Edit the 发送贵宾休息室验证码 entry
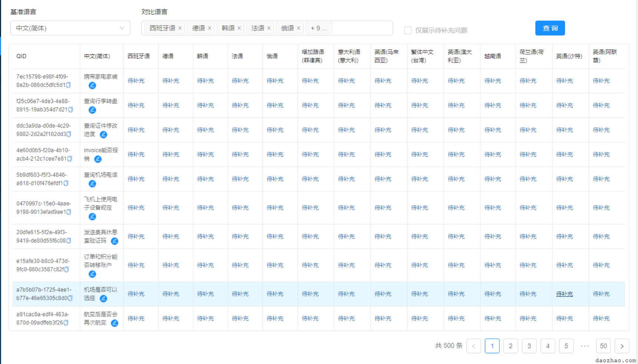 point(115,241)
